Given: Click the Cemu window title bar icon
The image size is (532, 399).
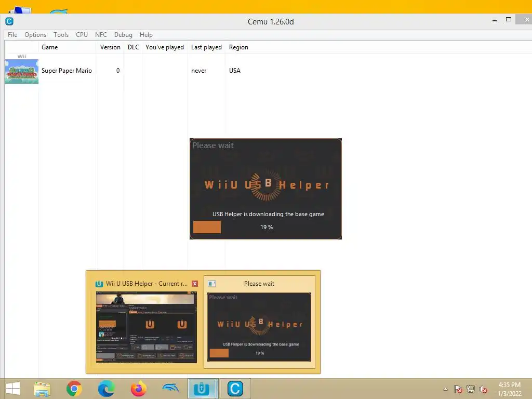Looking at the screenshot, I should 9,21.
